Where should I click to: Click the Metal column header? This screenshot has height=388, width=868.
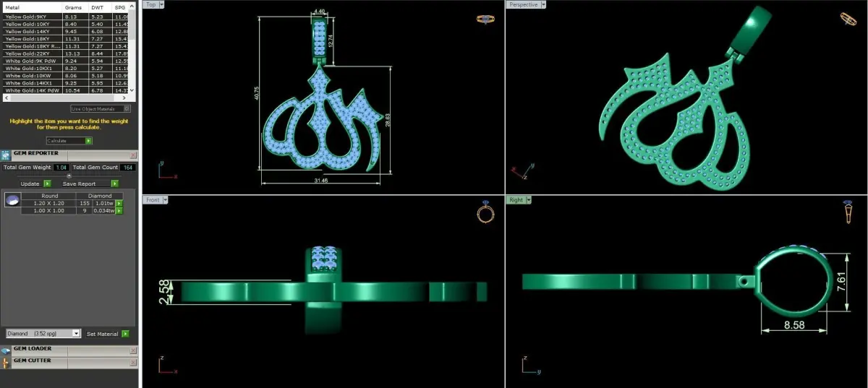pos(33,7)
